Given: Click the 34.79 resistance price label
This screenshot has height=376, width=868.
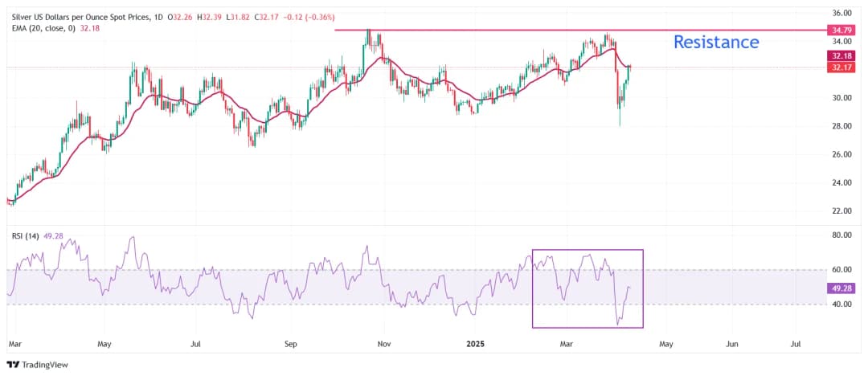Looking at the screenshot, I should tap(840, 31).
